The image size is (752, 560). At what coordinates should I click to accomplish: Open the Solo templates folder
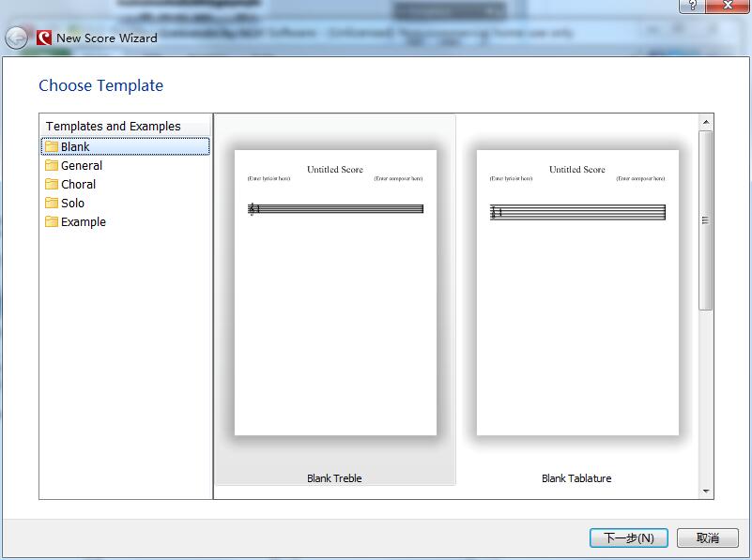pyautogui.click(x=72, y=204)
